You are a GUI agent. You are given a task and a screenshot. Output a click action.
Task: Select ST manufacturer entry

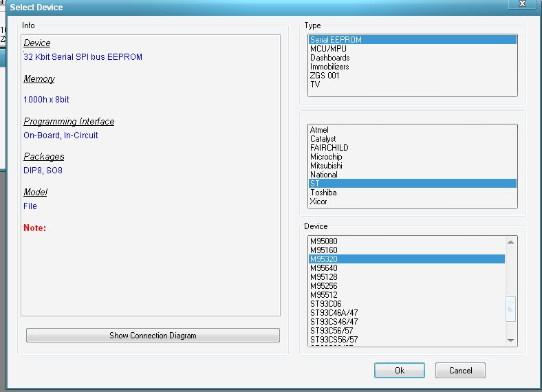click(413, 184)
